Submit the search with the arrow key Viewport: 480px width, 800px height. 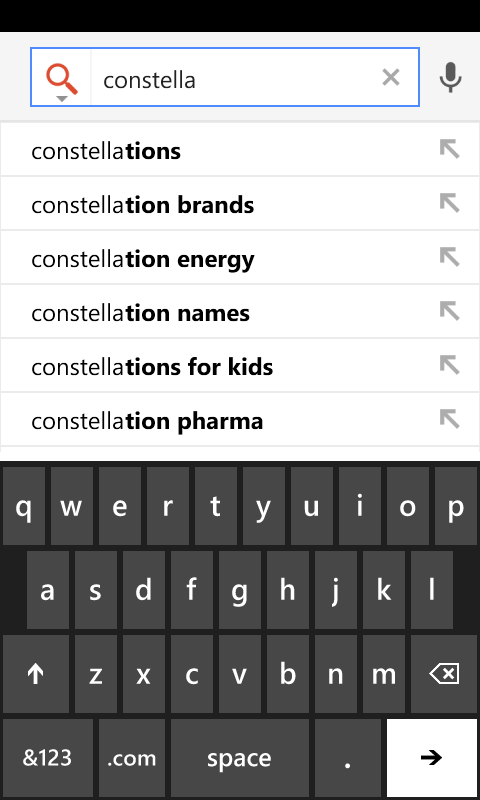point(432,758)
